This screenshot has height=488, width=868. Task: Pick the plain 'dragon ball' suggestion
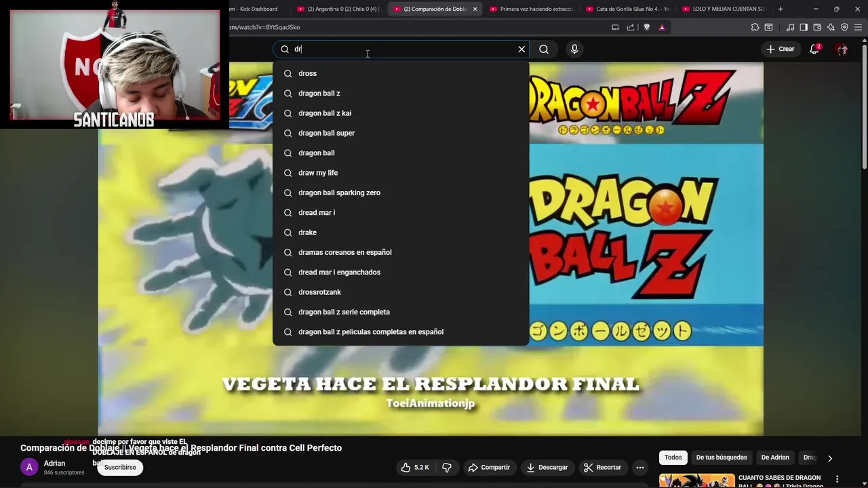401,152
